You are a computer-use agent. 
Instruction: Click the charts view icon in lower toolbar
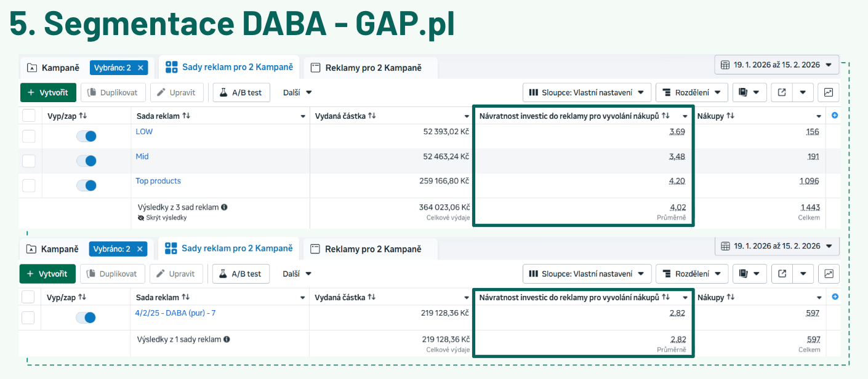pos(829,274)
